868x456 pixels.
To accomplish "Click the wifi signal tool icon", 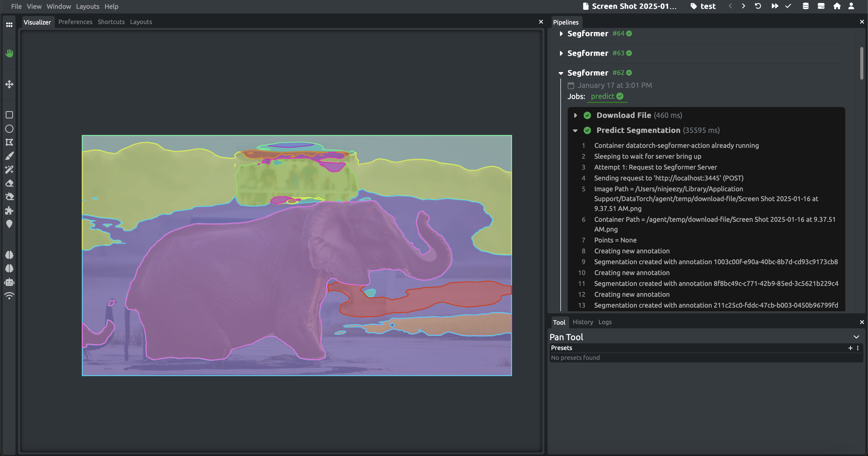I will click(9, 296).
